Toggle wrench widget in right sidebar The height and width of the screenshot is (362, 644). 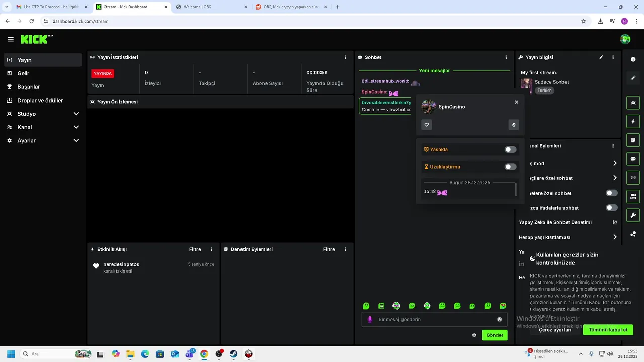633,215
